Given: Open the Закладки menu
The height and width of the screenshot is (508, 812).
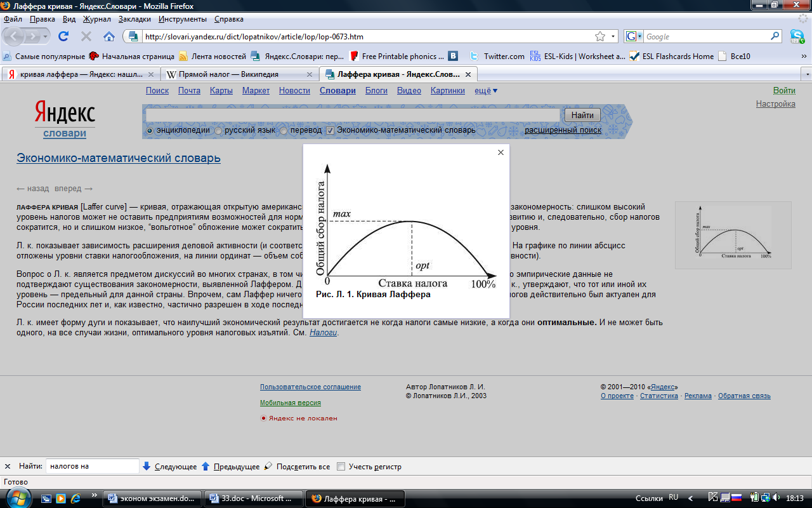Looking at the screenshot, I should coord(134,19).
